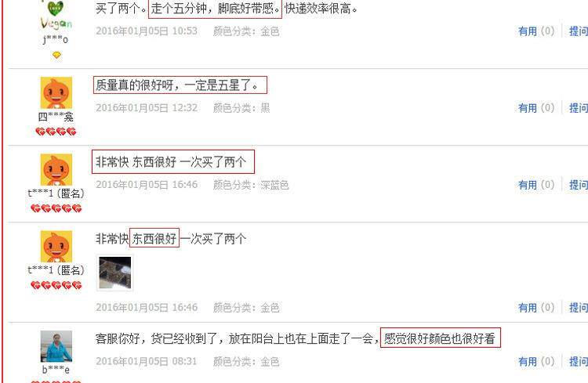This screenshot has width=588, height=383.
Task: Click the orange mascot avatar of 四***鑫
Action: click(x=56, y=93)
